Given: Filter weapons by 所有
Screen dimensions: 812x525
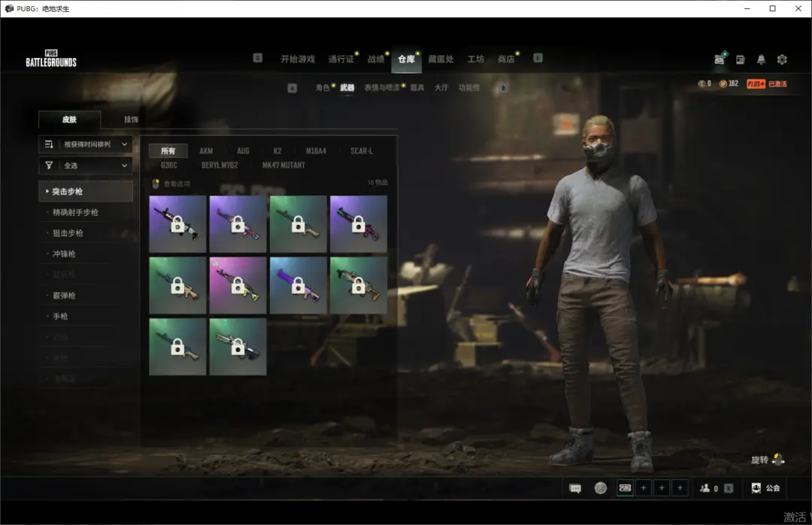Looking at the screenshot, I should tap(168, 151).
